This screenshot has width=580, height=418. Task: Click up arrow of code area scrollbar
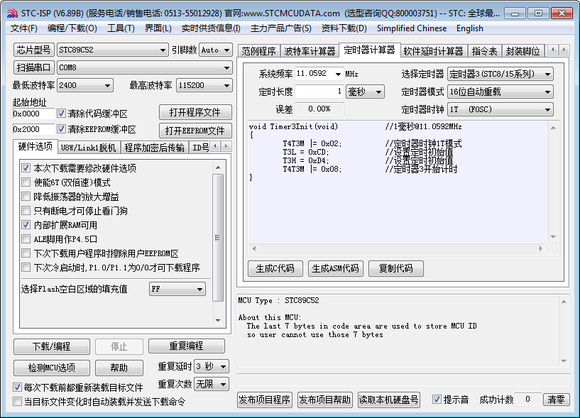(x=553, y=128)
